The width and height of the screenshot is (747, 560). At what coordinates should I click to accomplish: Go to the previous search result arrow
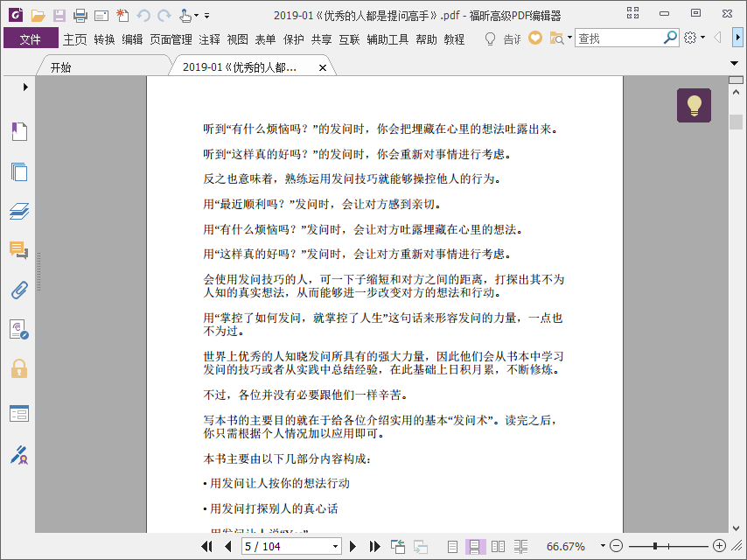tap(717, 37)
